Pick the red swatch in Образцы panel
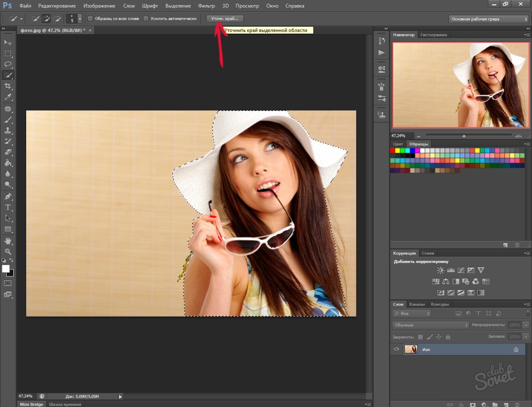Screen dimensions: 532x407 pos(393,151)
